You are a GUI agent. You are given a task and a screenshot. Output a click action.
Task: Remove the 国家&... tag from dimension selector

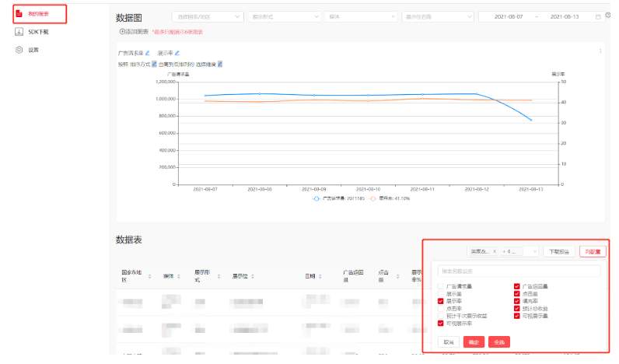coord(495,251)
